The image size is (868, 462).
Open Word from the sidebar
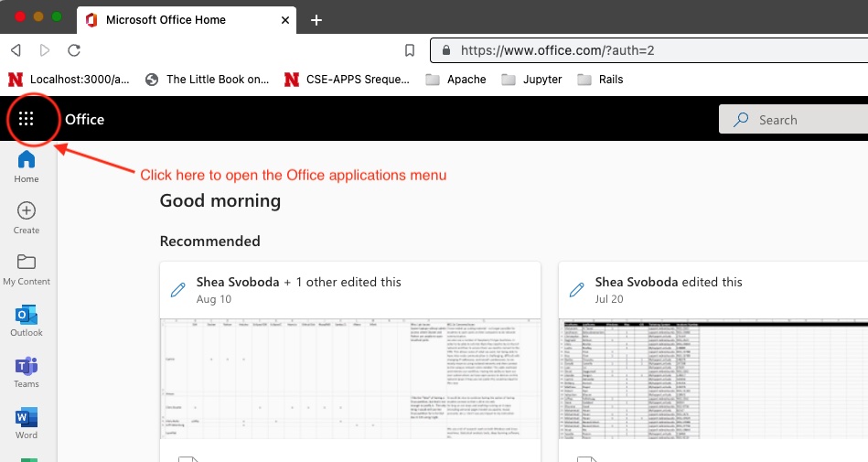(x=27, y=423)
